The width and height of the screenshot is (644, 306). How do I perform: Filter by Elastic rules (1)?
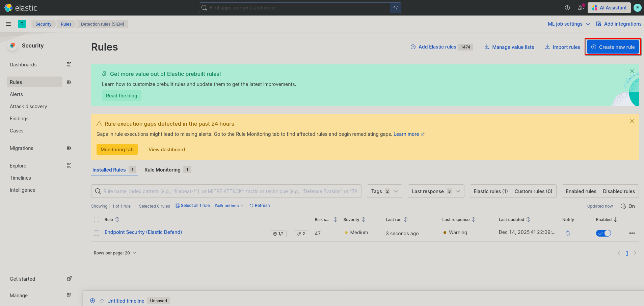pos(491,191)
